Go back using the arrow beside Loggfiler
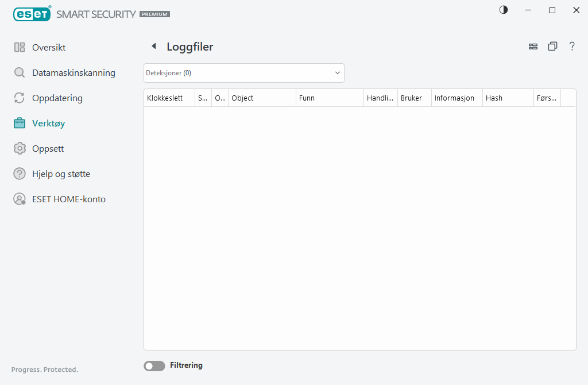 coord(153,47)
